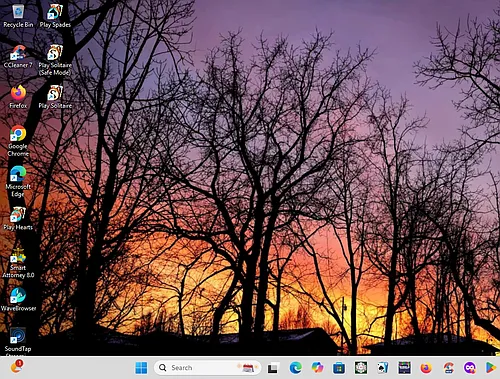
Task: Open Task View from the taskbar
Action: [x=273, y=368]
